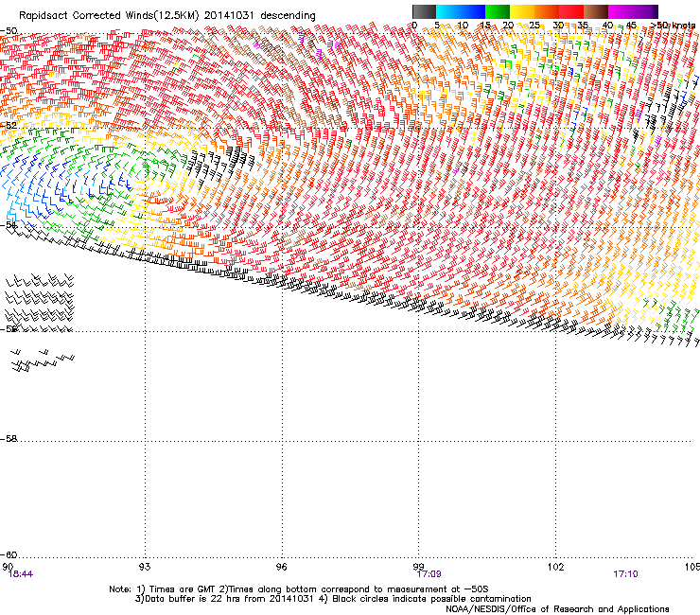Click the brown 35–40 knots legend color segment
The image size is (700, 615).
(596, 11)
